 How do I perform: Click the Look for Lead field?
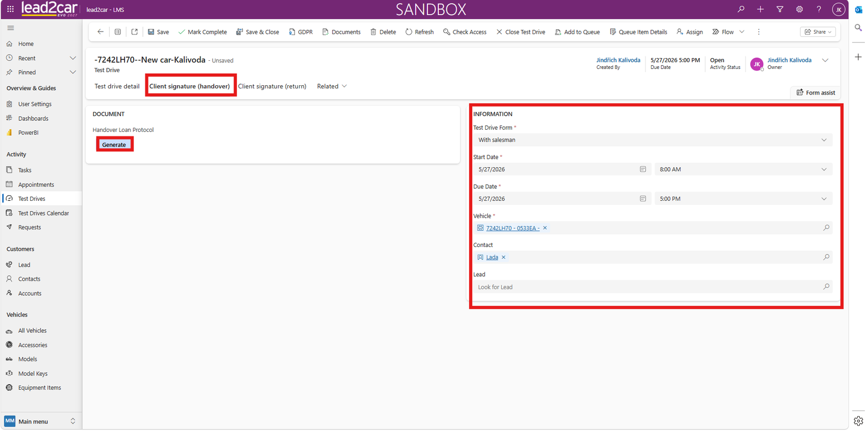click(653, 287)
